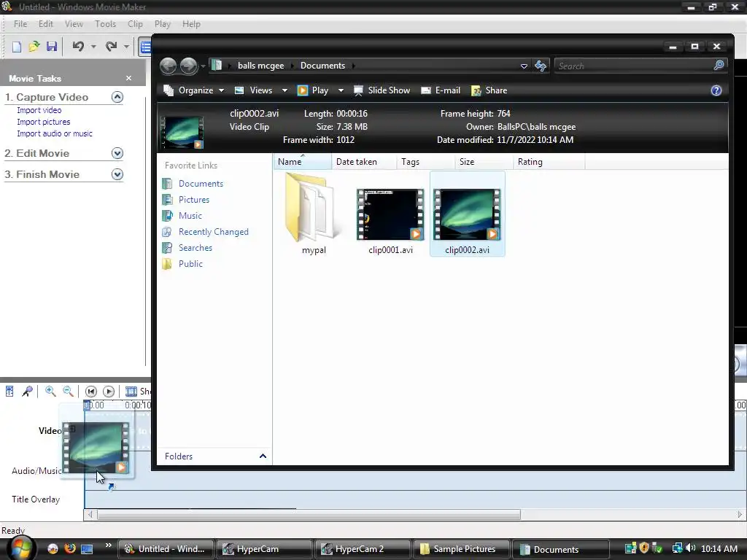Open Pictures in Favorite Links

(194, 200)
